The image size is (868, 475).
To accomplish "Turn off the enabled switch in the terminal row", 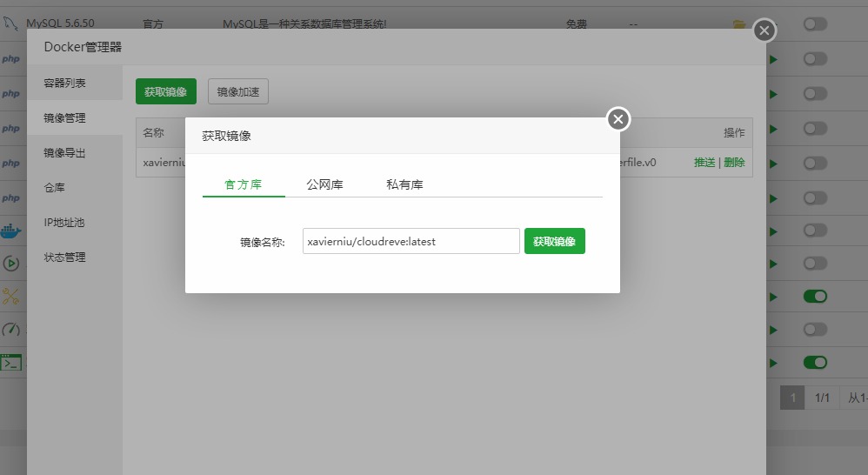I will (x=816, y=363).
